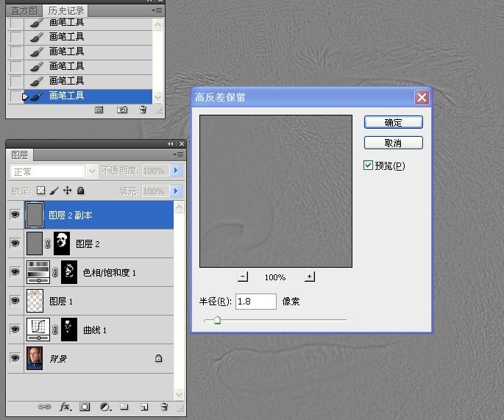
Task: Click the create new snapshot camera icon
Action: pos(122,110)
